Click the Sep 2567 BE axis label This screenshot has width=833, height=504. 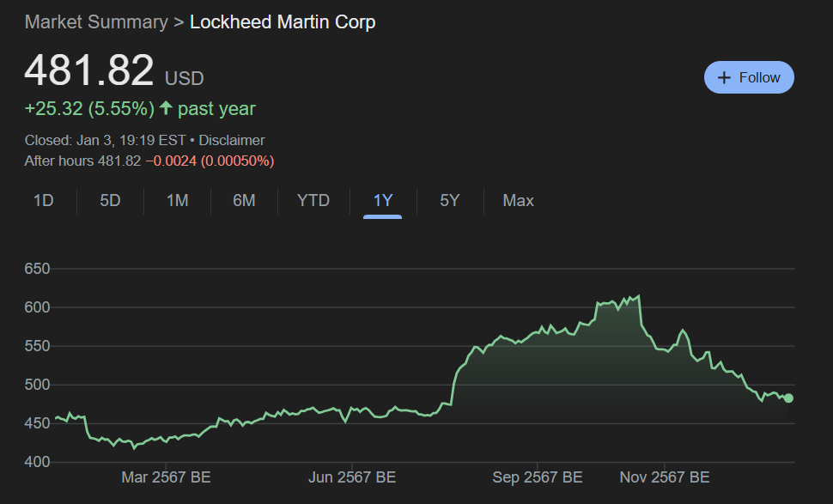tap(537, 477)
